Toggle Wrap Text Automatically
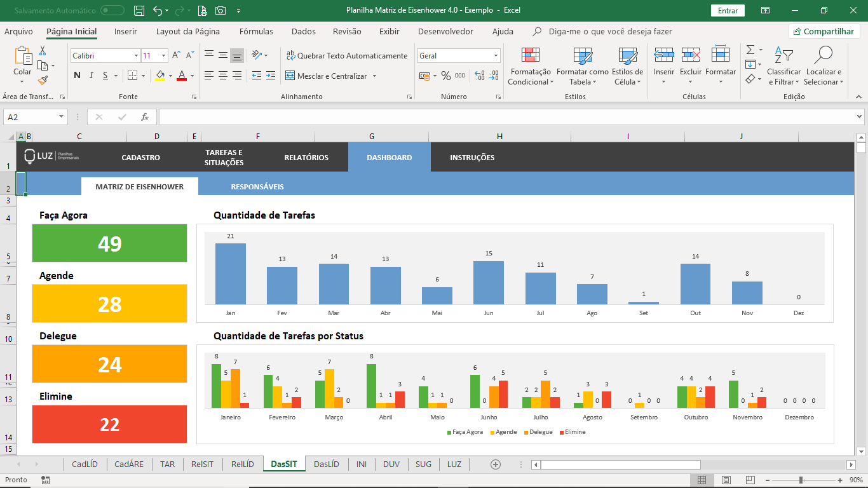 (346, 56)
